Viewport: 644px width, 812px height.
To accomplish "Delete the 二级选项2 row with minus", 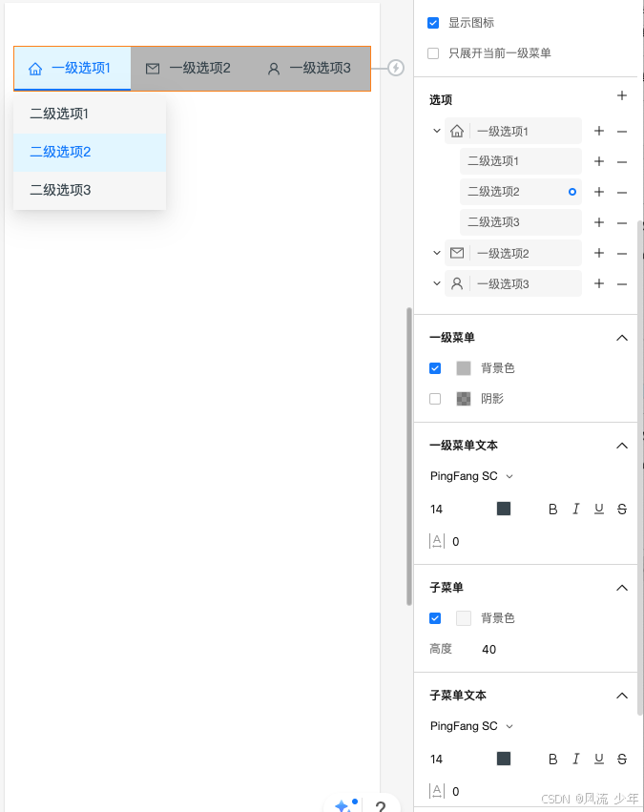I will click(622, 193).
